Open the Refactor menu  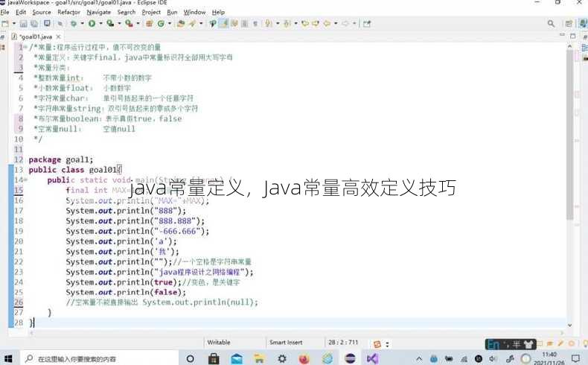click(x=69, y=12)
